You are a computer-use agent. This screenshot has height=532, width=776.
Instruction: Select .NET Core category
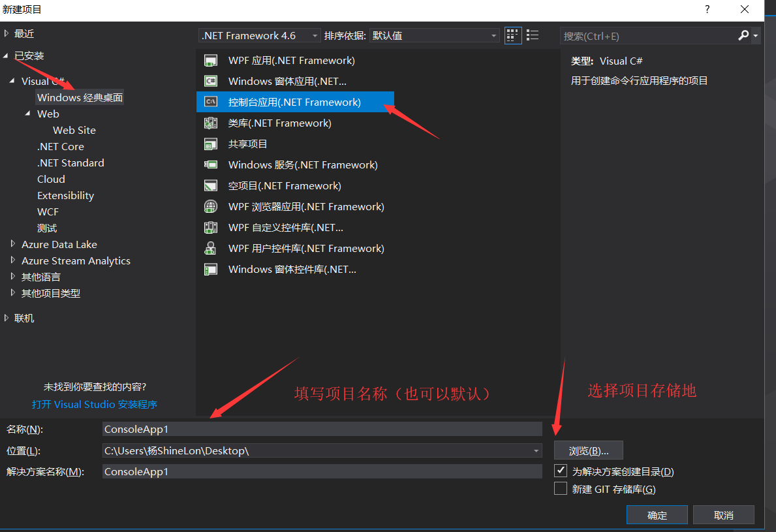[61, 146]
